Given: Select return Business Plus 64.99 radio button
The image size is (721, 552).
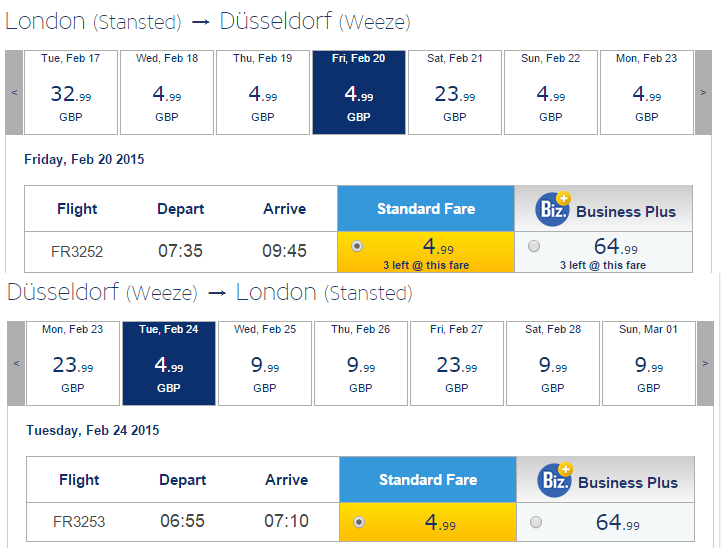Looking at the screenshot, I should coord(536,522).
